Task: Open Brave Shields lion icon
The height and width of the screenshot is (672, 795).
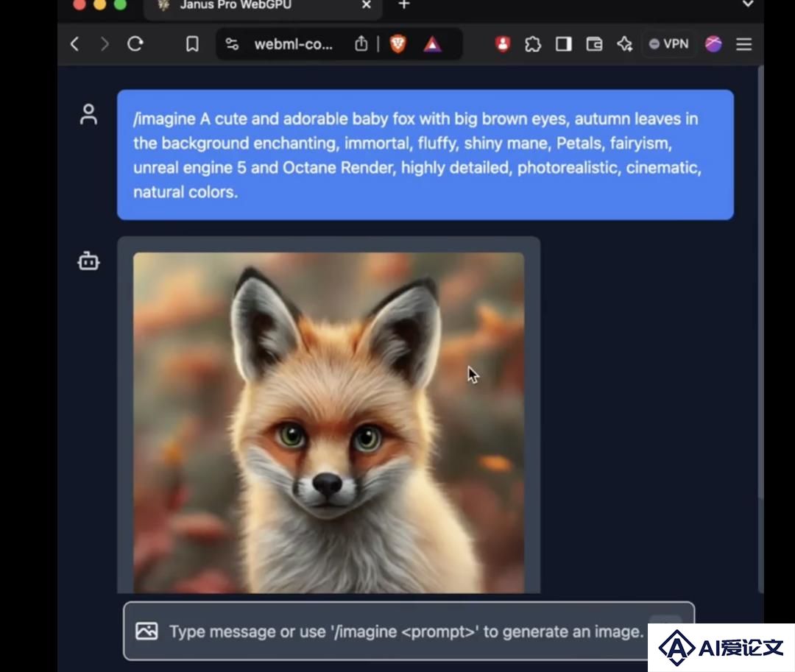Action: click(x=398, y=43)
